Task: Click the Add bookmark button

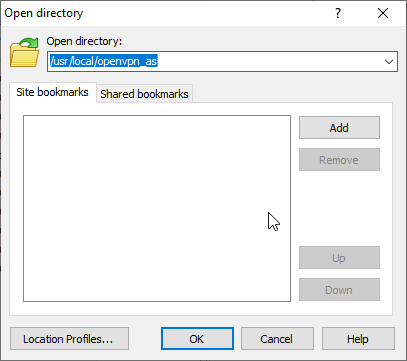Action: click(339, 128)
